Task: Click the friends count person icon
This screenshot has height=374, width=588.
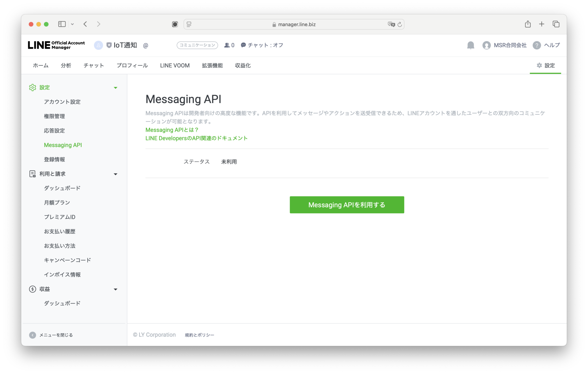Action: coord(227,45)
